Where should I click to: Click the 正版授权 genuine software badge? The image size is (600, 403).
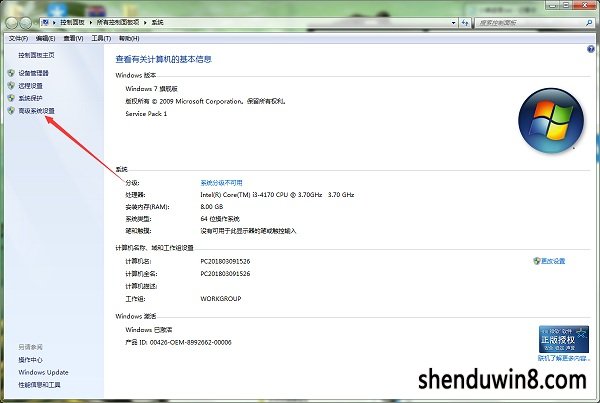click(x=563, y=339)
